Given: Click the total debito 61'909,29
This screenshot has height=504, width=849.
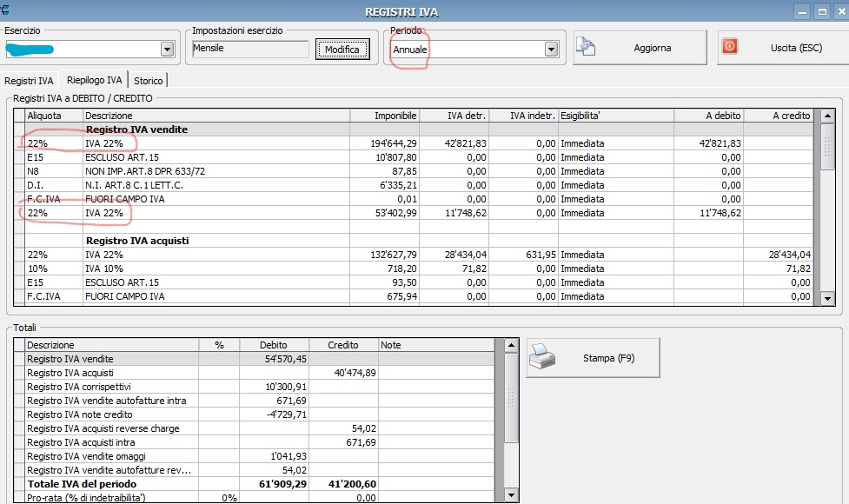Looking at the screenshot, I should tap(282, 484).
